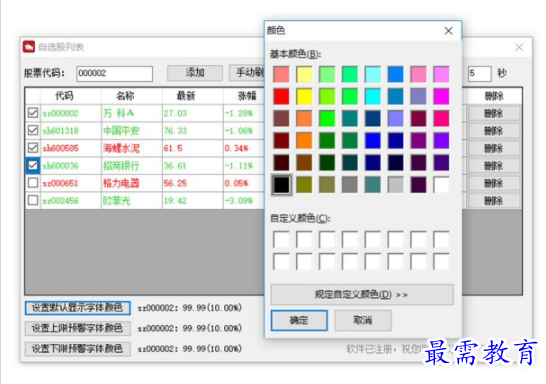The width and height of the screenshot is (546, 384).
Task: Click the 最新 column header
Action: click(x=186, y=95)
